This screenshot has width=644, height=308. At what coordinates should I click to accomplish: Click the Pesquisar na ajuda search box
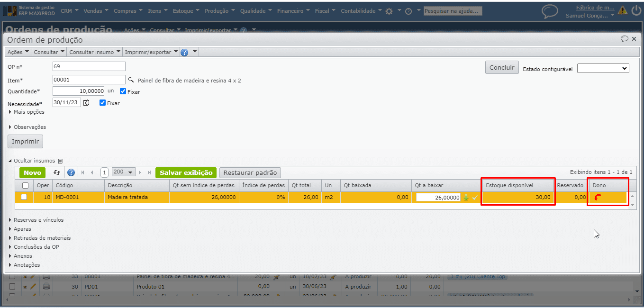tap(453, 11)
